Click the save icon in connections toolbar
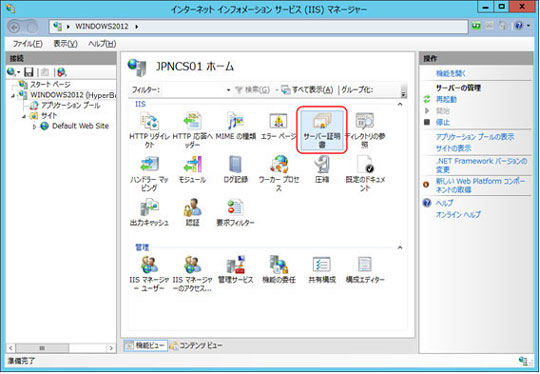The height and width of the screenshot is (374, 540). tap(29, 72)
